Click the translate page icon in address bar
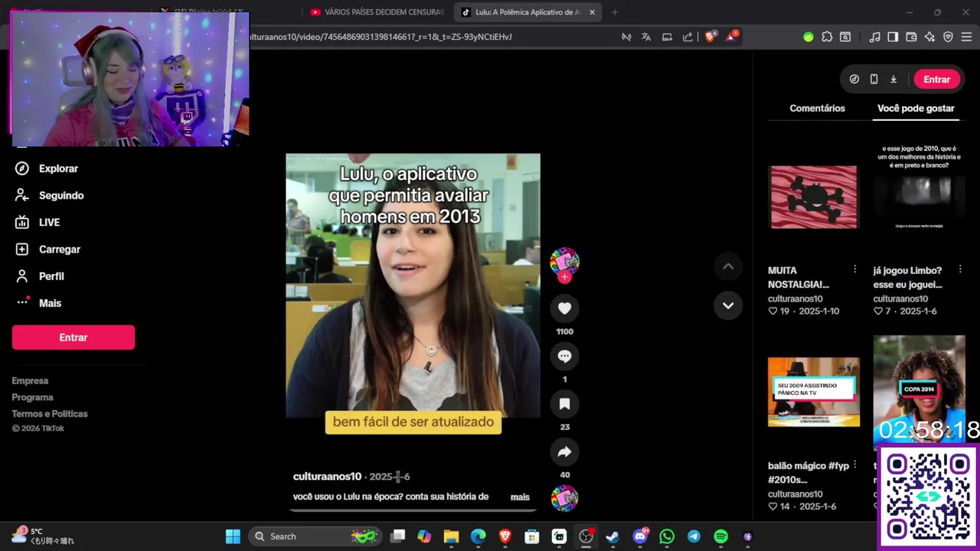Screen dimensions: 980x551 coord(647,37)
